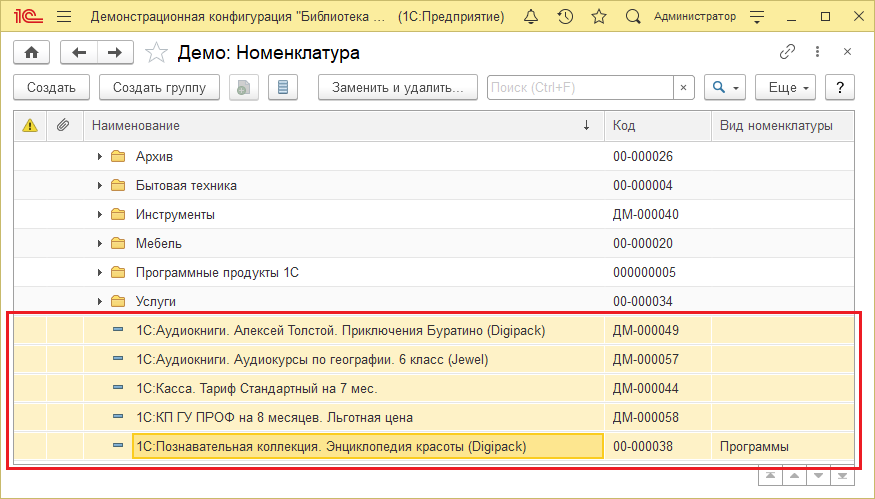Expand the Архив folder
The image size is (875, 499).
pyautogui.click(x=99, y=156)
